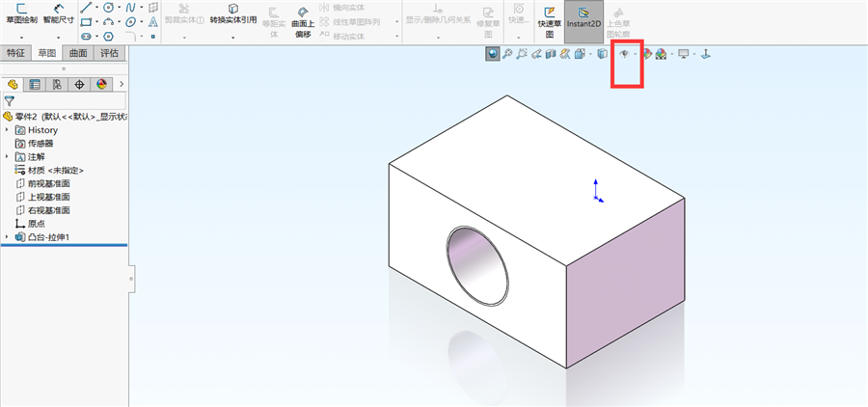Open the ConfigurationManager tab
This screenshot has height=407, width=868.
pos(57,84)
